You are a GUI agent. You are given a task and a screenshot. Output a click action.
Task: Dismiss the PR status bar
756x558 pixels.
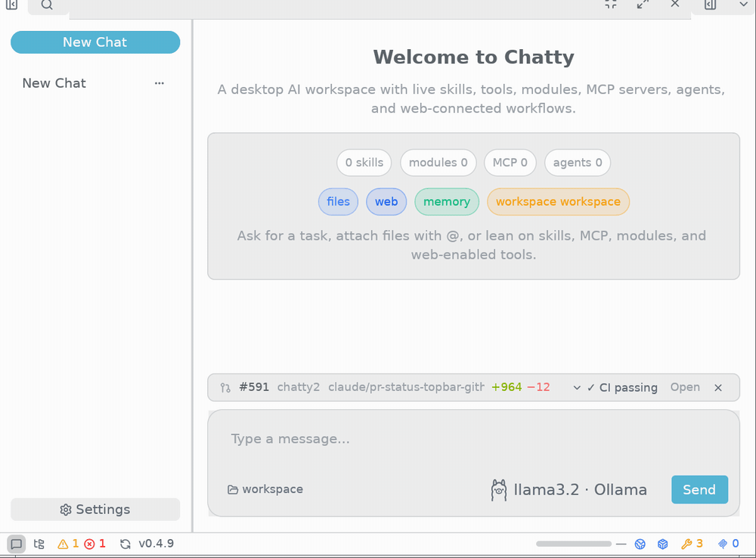(x=718, y=388)
